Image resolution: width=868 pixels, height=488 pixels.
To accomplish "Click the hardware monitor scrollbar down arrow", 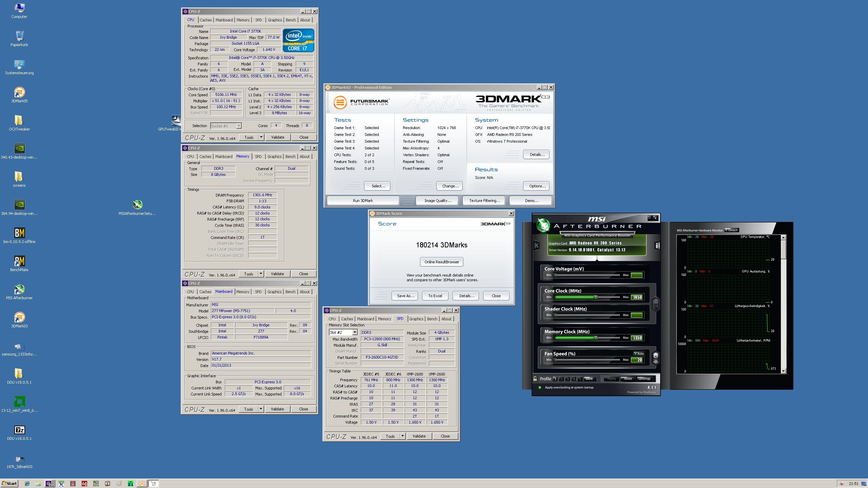I will (783, 371).
